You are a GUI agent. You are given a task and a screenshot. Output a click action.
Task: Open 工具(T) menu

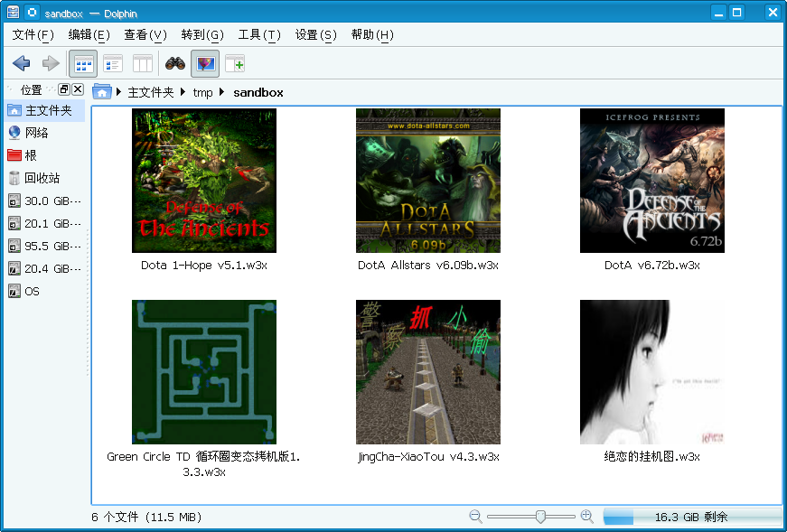click(x=259, y=34)
